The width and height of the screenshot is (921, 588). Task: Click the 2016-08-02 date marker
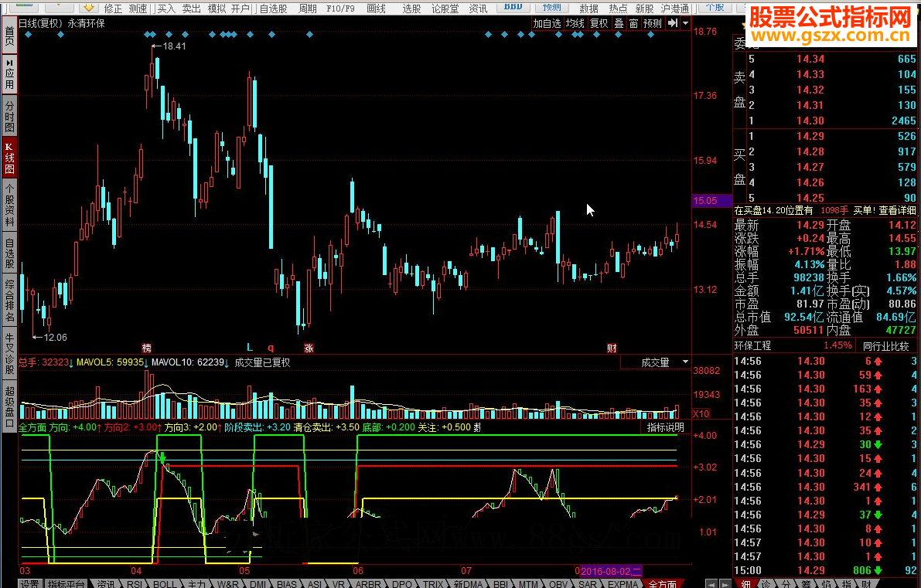tap(611, 571)
